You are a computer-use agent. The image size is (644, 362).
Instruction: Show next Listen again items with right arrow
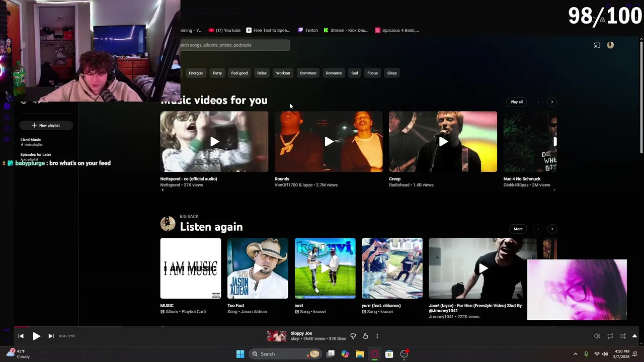(x=552, y=229)
